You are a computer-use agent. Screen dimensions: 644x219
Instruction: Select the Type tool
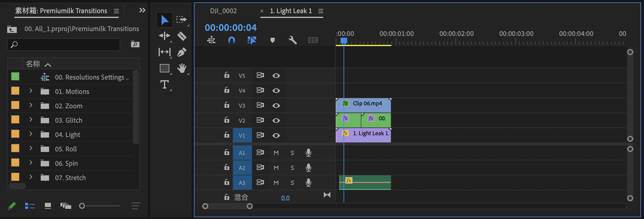(x=164, y=85)
